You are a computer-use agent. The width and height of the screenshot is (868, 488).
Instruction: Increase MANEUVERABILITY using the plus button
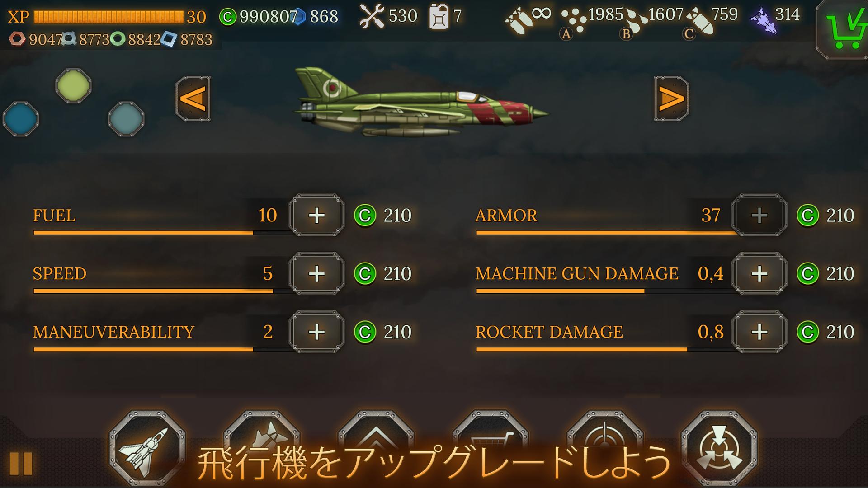[x=316, y=332]
